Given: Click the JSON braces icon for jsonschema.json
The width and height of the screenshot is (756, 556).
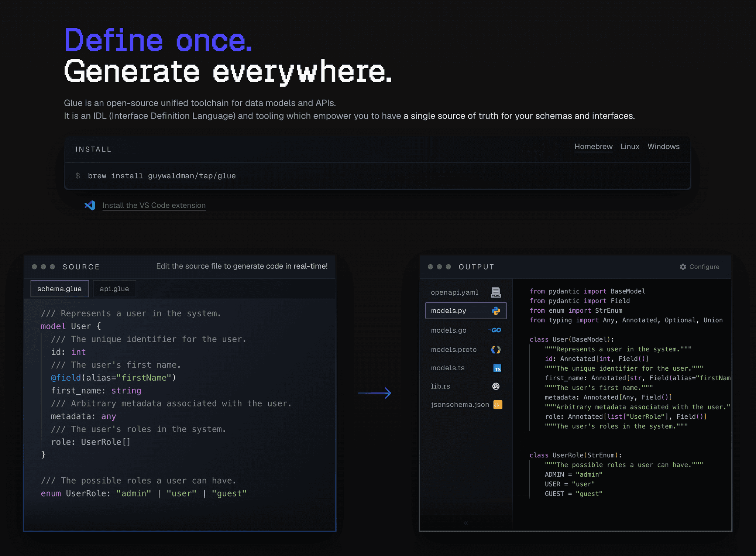Looking at the screenshot, I should (497, 405).
